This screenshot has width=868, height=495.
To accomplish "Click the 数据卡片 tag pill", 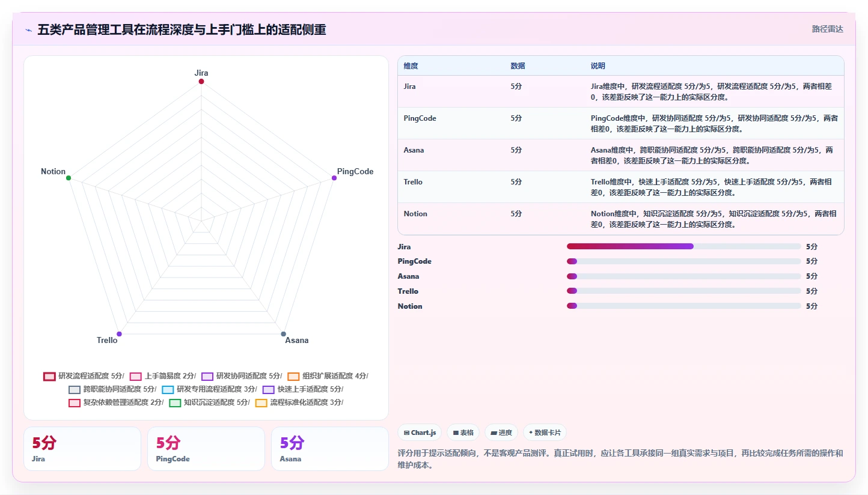I will [545, 433].
